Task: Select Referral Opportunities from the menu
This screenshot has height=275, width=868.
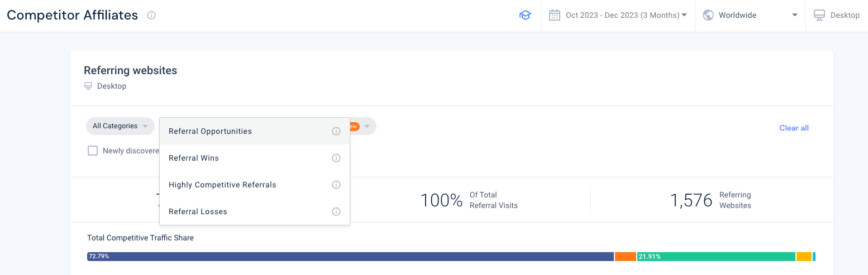Action: pyautogui.click(x=211, y=132)
